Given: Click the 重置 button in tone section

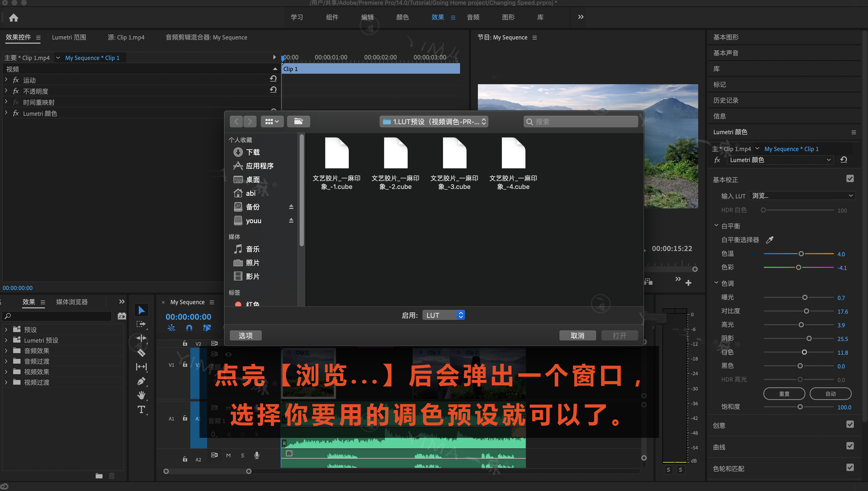Looking at the screenshot, I should pos(784,394).
